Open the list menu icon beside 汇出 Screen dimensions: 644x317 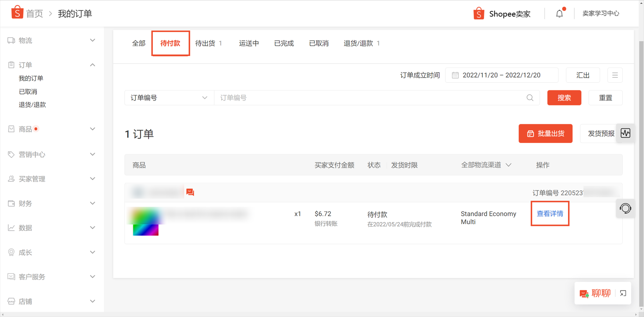tap(615, 75)
